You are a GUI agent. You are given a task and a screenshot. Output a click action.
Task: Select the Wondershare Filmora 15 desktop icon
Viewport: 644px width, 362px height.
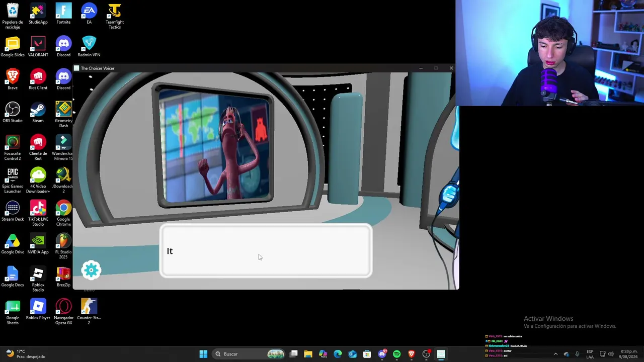[63, 148]
